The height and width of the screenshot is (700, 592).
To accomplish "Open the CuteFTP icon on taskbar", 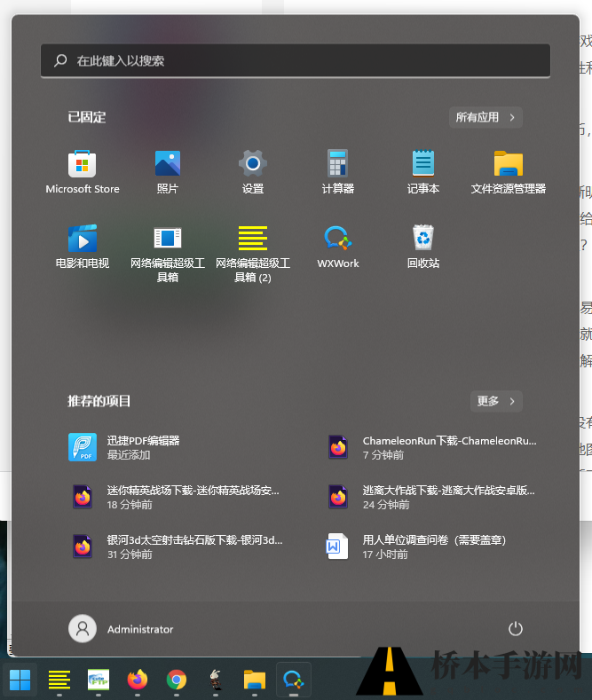I will coord(99,680).
